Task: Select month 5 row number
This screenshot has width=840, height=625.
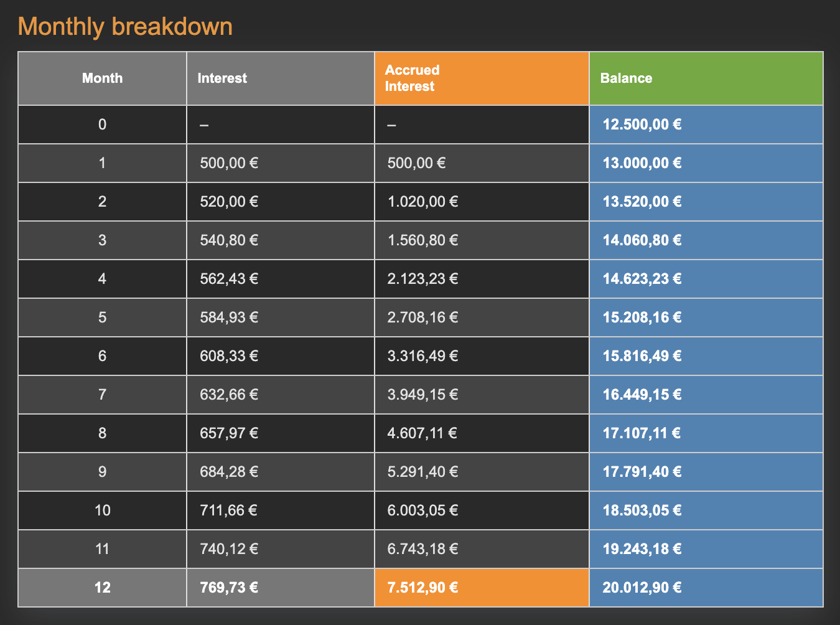Action: pyautogui.click(x=102, y=317)
